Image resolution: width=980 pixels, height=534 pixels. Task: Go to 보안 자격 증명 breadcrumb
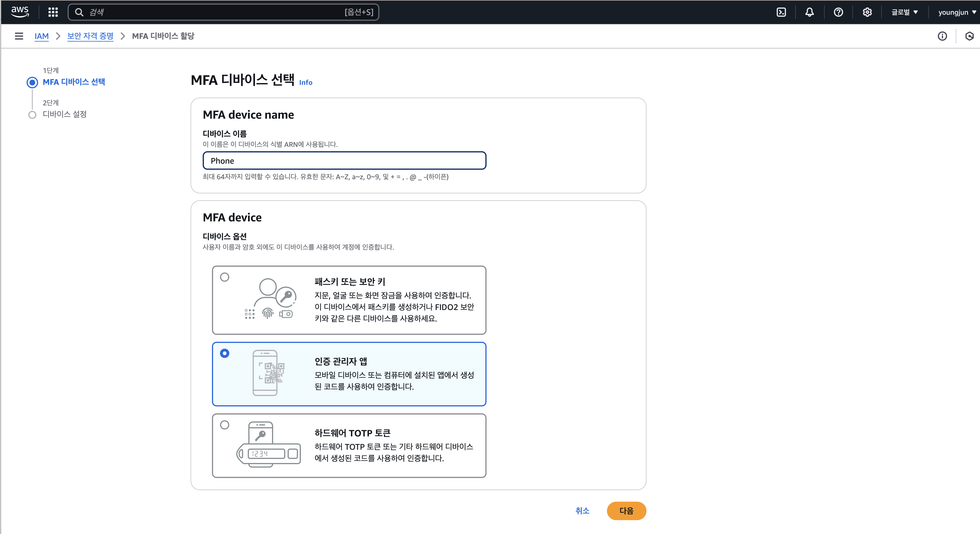pyautogui.click(x=90, y=36)
